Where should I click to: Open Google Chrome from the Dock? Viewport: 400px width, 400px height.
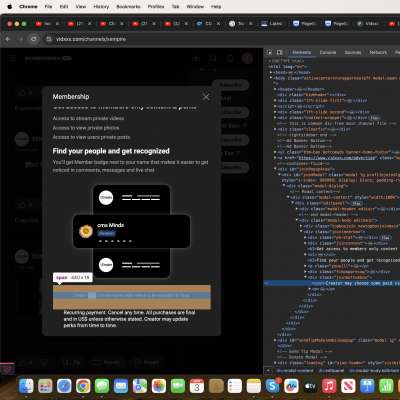point(83,386)
